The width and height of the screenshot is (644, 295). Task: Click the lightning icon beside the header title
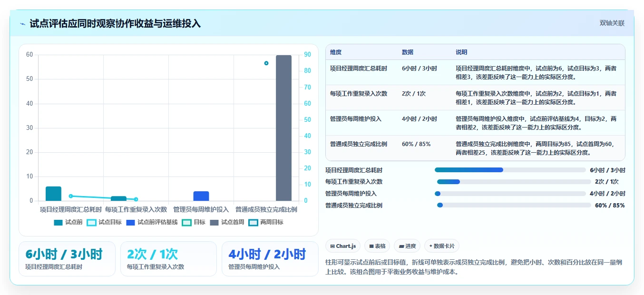pos(23,23)
